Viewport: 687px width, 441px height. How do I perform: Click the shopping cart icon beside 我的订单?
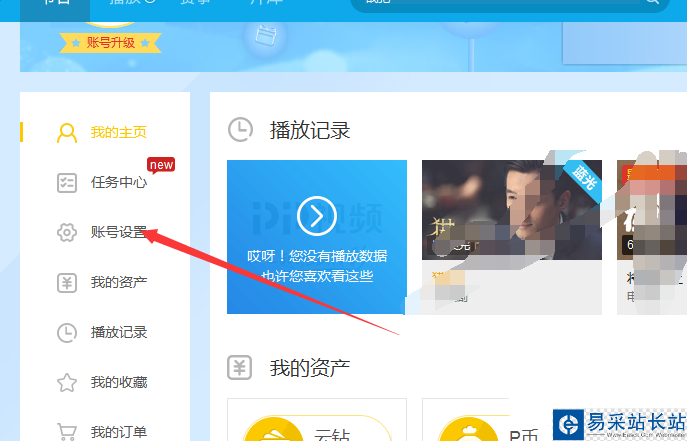pyautogui.click(x=67, y=432)
